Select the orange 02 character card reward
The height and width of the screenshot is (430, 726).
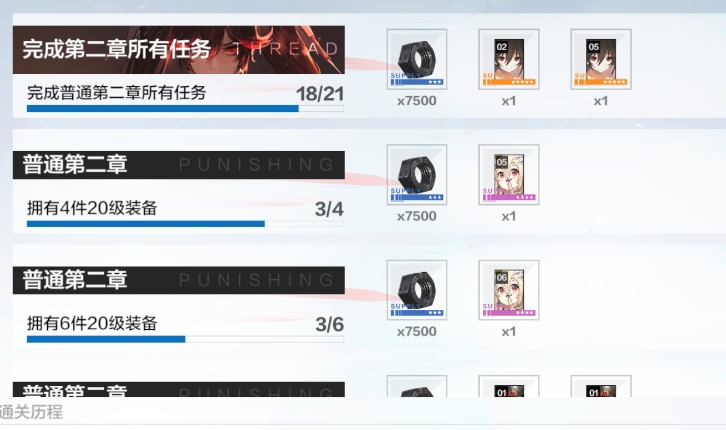(x=509, y=59)
